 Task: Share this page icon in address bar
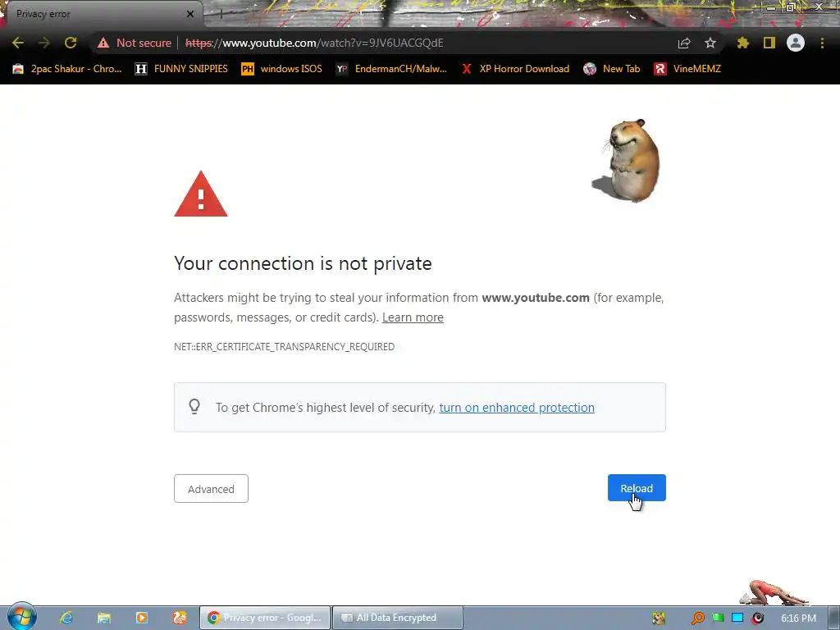684,43
